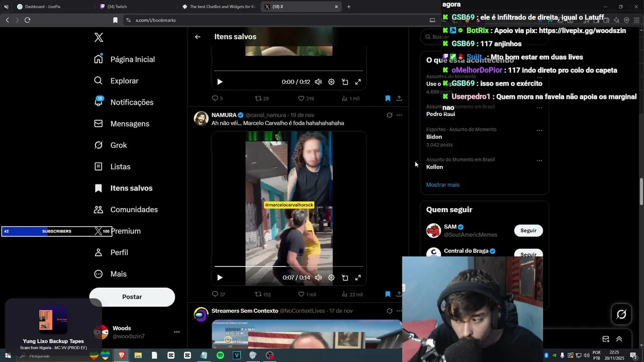Open Notificações in the sidebar
Image resolution: width=644 pixels, height=362 pixels.
pyautogui.click(x=124, y=102)
